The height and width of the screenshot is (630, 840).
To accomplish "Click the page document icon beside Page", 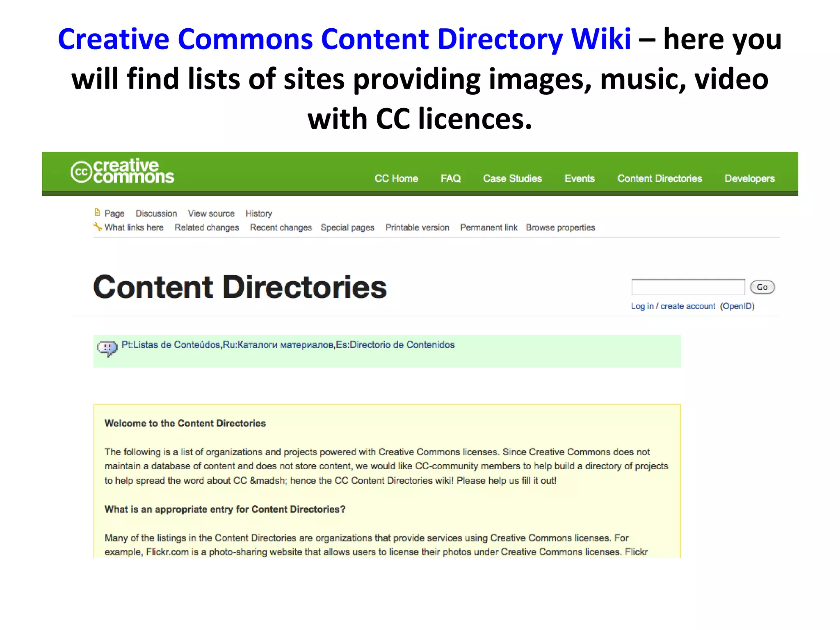I will point(97,212).
